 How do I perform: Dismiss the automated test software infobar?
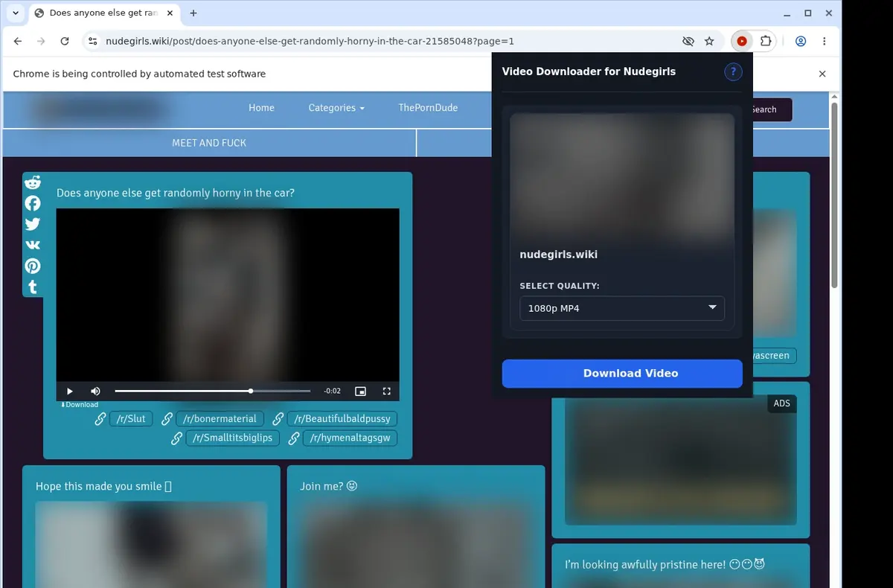(822, 74)
